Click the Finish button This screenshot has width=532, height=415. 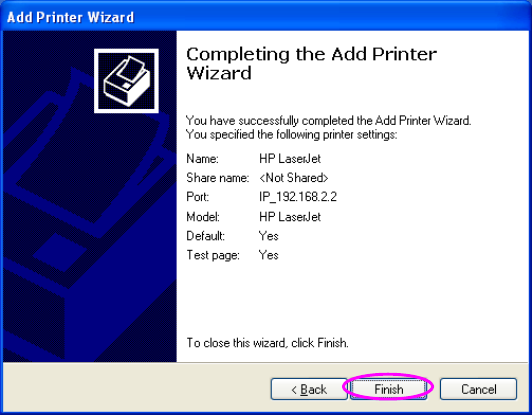click(x=388, y=389)
